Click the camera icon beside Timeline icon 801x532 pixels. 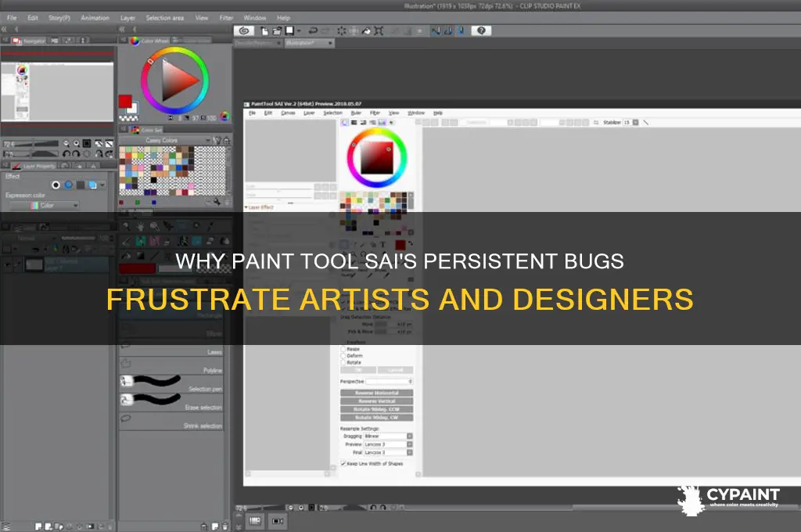(278, 521)
